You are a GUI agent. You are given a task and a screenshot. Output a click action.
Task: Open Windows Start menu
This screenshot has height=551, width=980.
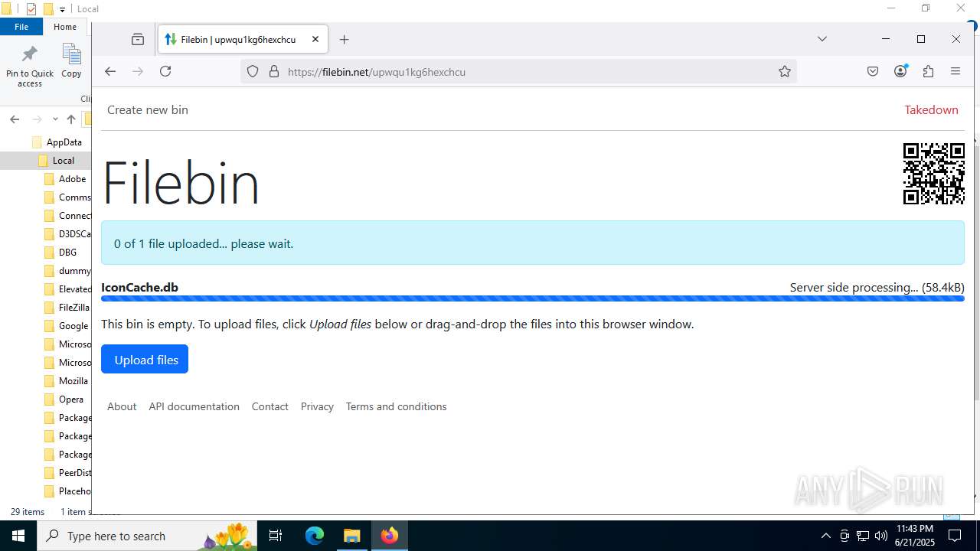pos(18,536)
